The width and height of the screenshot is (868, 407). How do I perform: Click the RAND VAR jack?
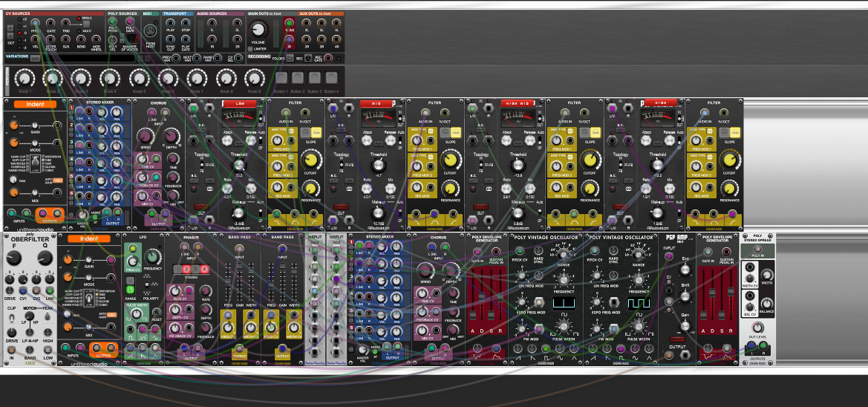[x=218, y=58]
